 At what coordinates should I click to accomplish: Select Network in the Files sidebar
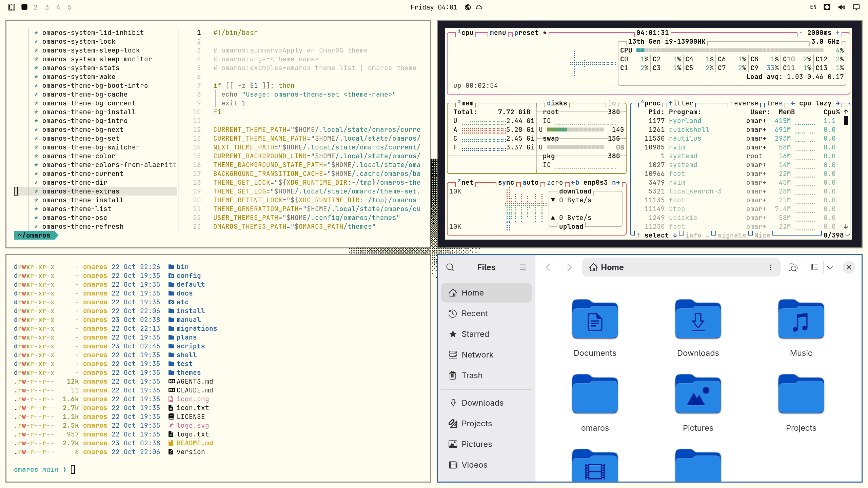pos(486,354)
